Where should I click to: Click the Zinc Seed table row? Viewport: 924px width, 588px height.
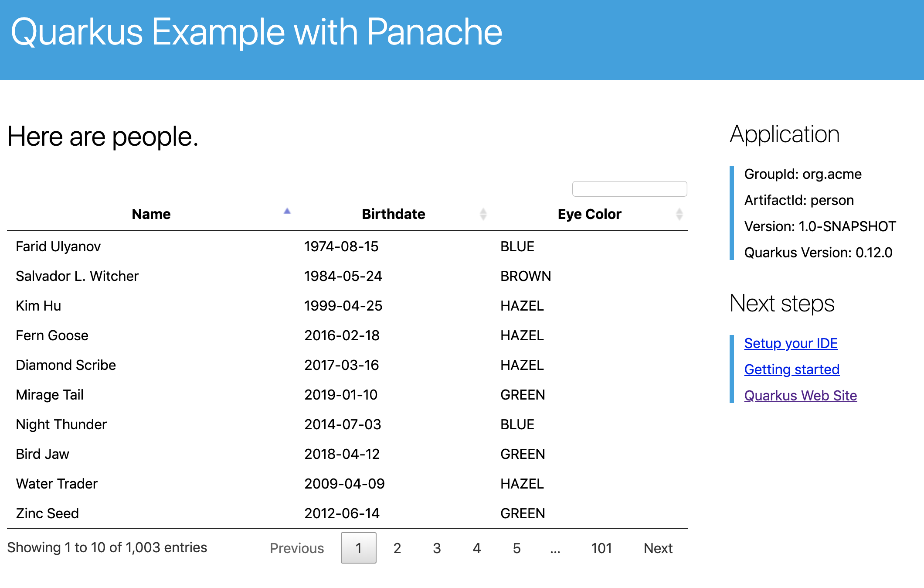coord(48,513)
